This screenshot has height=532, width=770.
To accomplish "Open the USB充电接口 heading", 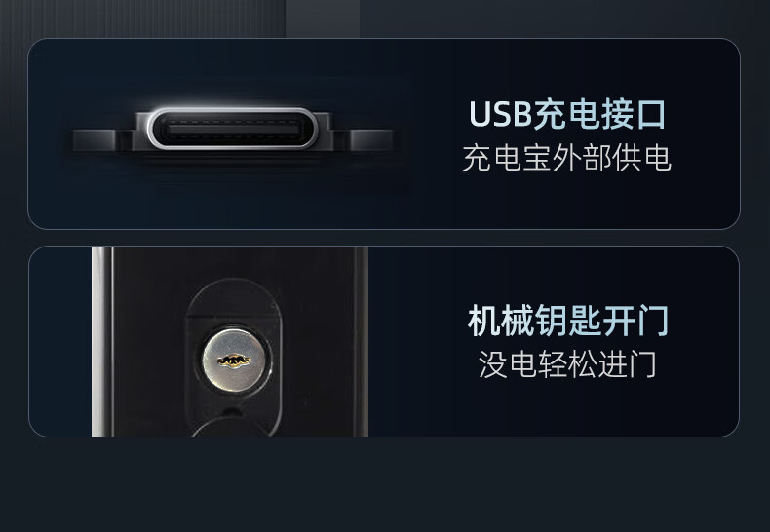I will pyautogui.click(x=567, y=114).
